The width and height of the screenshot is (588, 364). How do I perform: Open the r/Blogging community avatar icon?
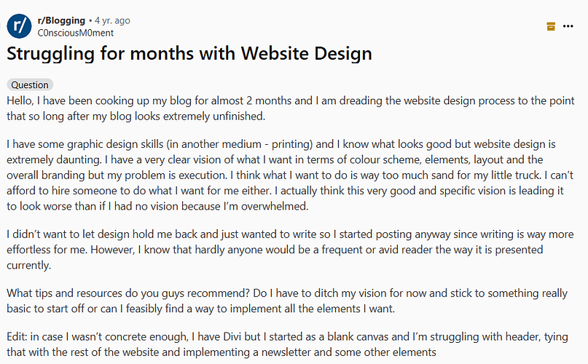point(19,26)
